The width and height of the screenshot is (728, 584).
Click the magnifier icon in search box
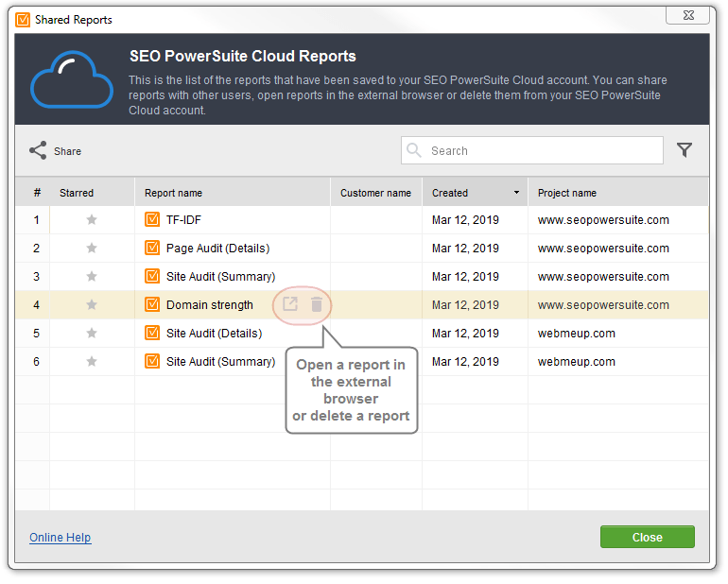coord(415,150)
